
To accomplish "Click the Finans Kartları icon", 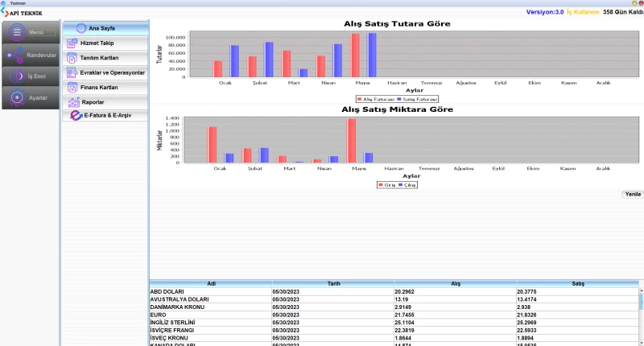I will [72, 87].
